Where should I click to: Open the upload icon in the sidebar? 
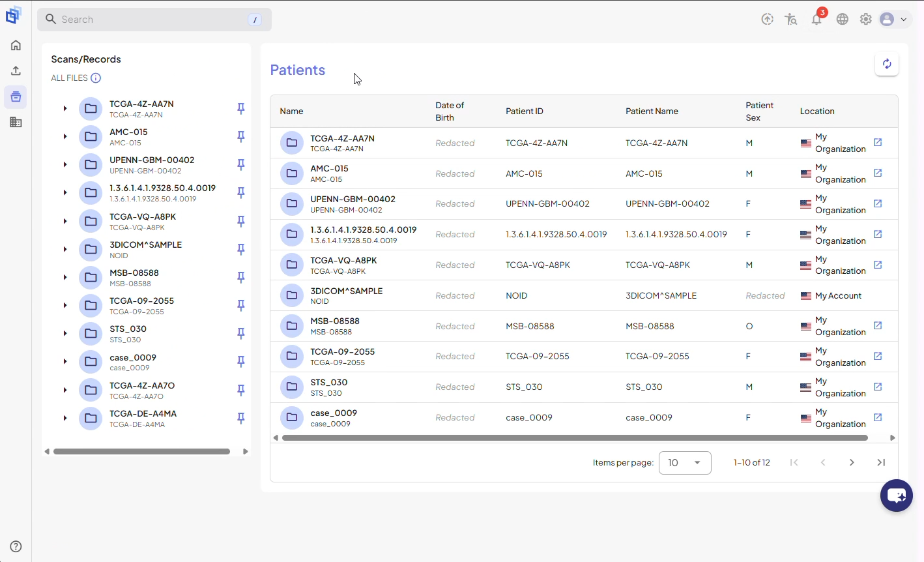[16, 70]
